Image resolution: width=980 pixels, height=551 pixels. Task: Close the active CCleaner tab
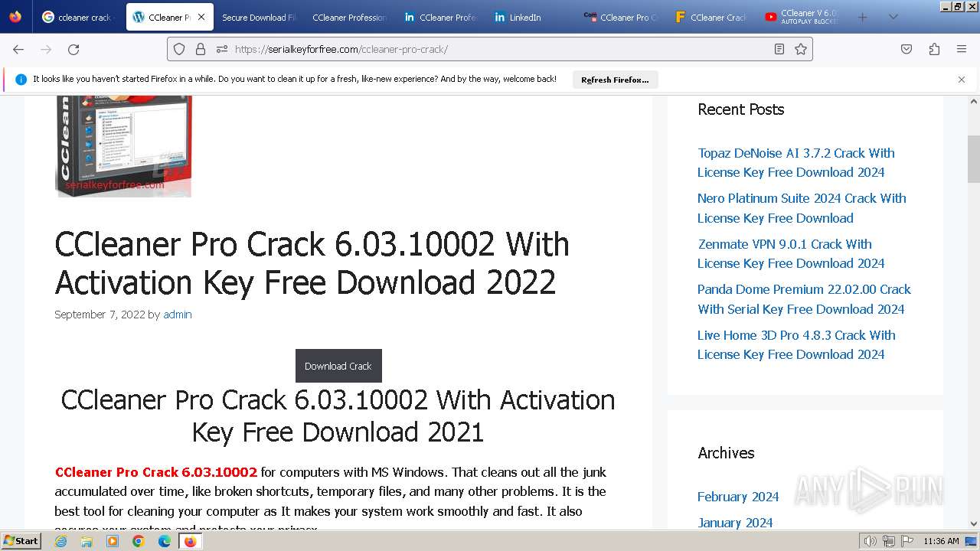tap(201, 17)
